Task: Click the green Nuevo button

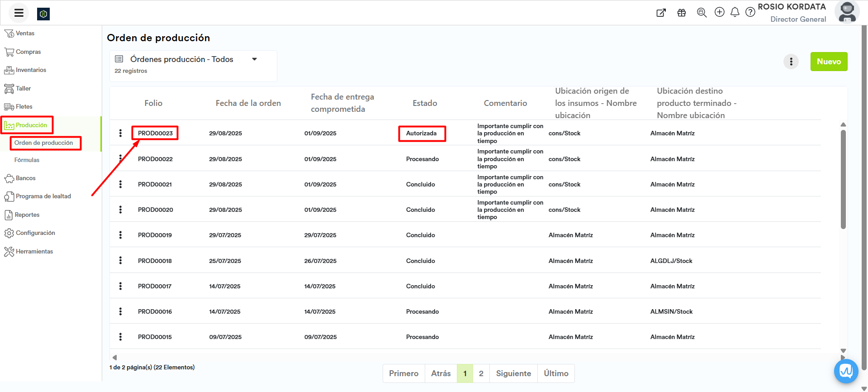Action: [x=828, y=62]
